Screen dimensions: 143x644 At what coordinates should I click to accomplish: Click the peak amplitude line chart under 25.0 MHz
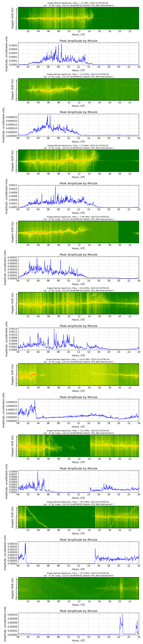click(78, 624)
